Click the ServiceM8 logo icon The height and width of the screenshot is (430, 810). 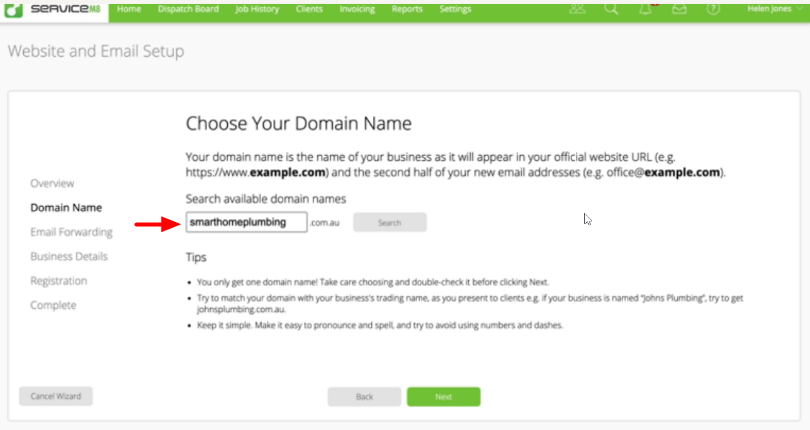[14, 10]
